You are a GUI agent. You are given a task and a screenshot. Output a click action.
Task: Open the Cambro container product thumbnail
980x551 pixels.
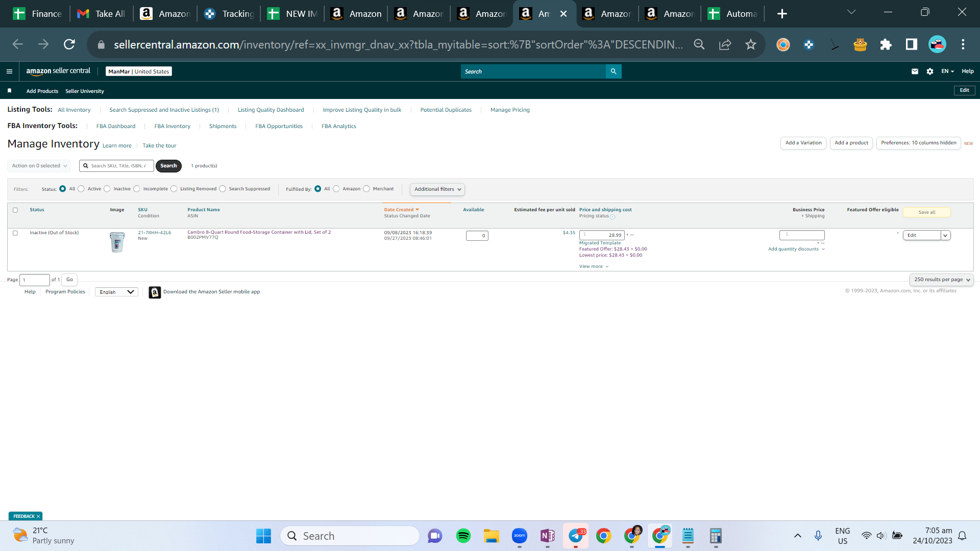(117, 242)
